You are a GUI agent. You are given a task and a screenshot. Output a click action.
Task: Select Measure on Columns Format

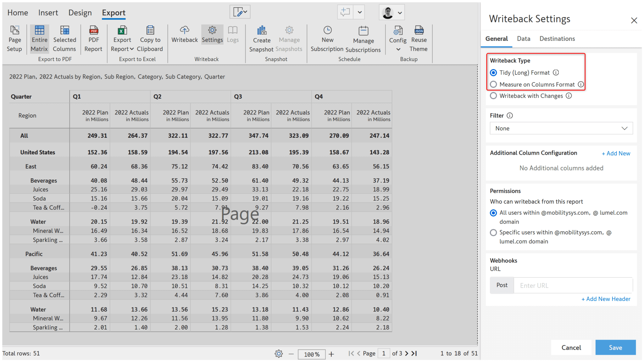pos(493,84)
